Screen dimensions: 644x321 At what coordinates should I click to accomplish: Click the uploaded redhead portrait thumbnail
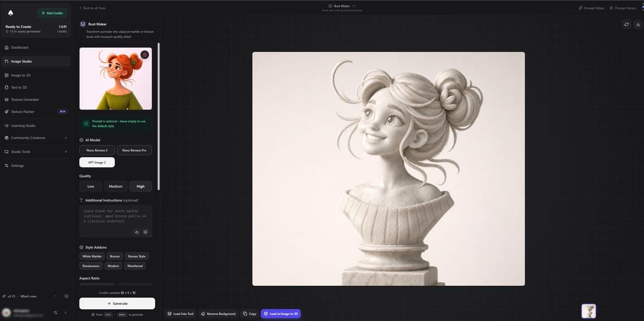pyautogui.click(x=115, y=79)
